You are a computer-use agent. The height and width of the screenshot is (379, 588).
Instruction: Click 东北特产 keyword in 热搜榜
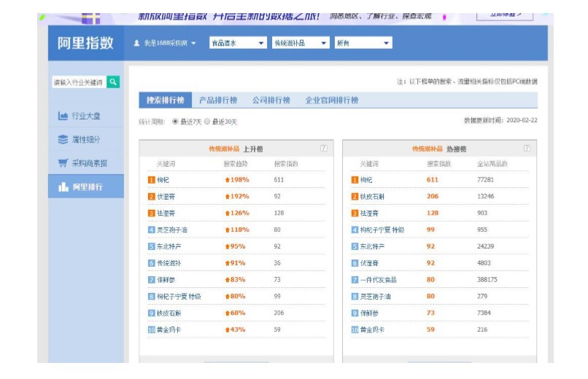(372, 246)
